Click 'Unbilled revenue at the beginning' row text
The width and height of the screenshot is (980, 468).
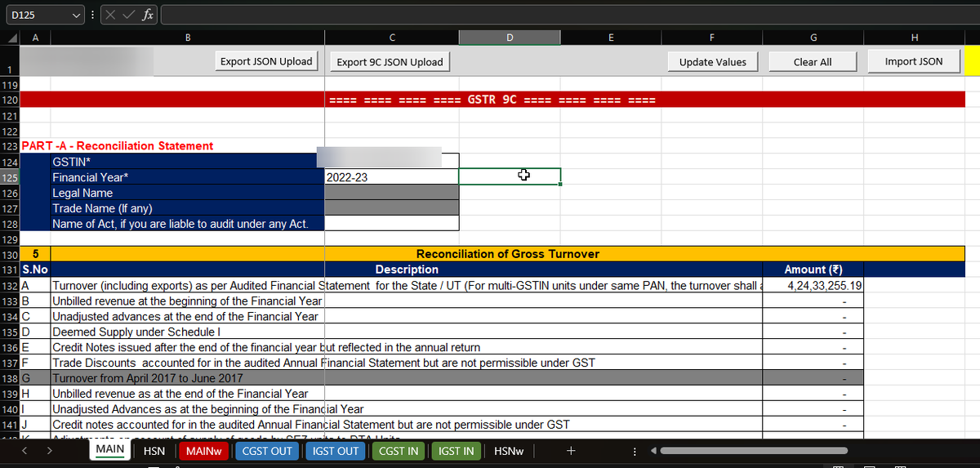pos(188,301)
